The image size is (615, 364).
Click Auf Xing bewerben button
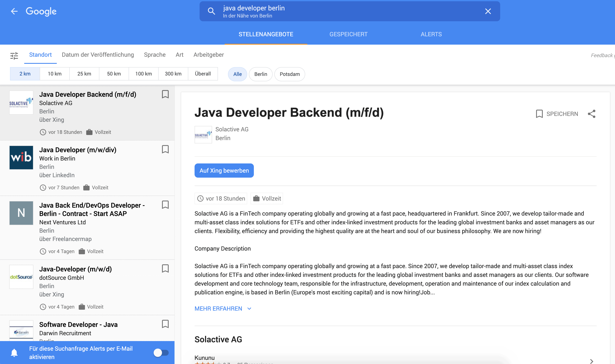tap(224, 171)
